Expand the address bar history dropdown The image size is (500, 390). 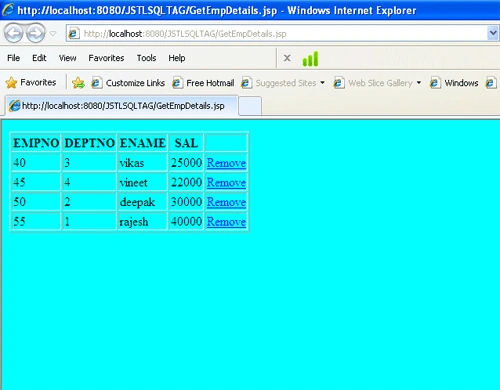(x=493, y=33)
